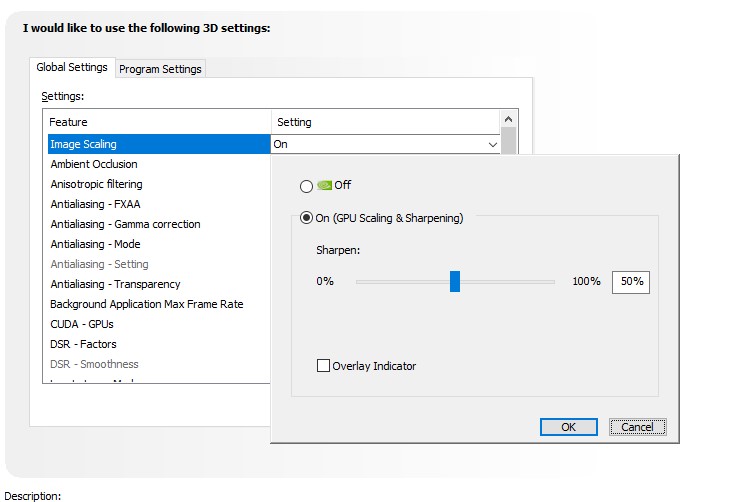Select the Ambient Occlusion feature row
This screenshot has width=747, height=502.
tap(94, 164)
